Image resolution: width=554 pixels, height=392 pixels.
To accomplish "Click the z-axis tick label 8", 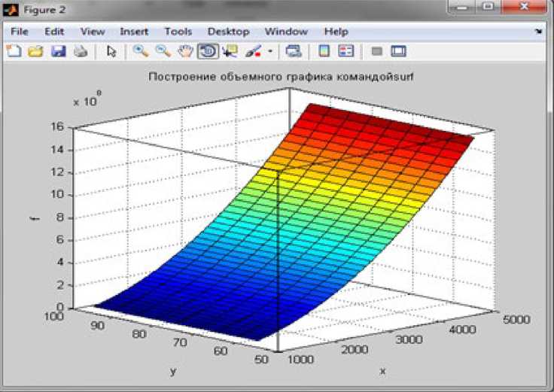I will coord(60,217).
